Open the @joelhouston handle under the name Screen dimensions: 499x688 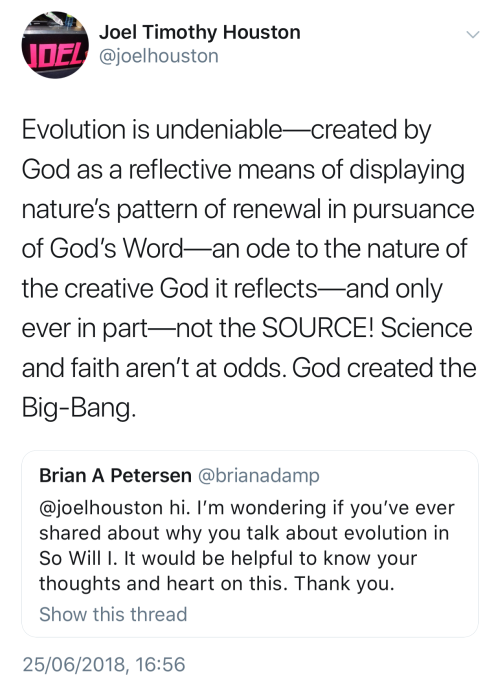tap(158, 56)
